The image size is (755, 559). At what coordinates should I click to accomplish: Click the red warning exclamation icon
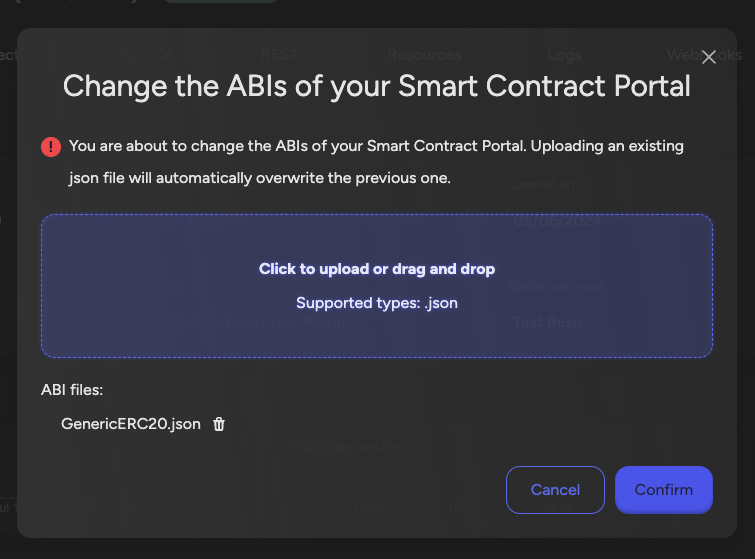(51, 147)
